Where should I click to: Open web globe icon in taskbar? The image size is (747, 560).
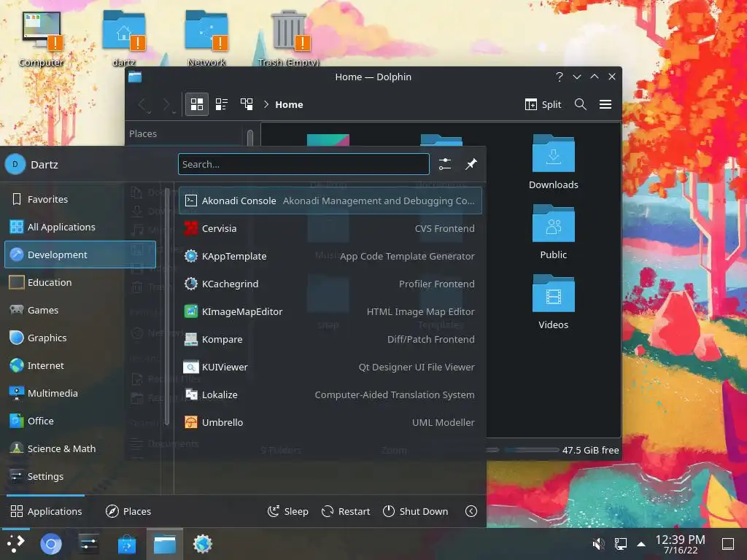[203, 544]
